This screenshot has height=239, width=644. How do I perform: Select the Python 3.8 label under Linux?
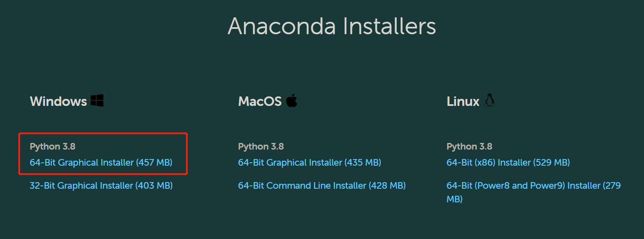click(469, 146)
